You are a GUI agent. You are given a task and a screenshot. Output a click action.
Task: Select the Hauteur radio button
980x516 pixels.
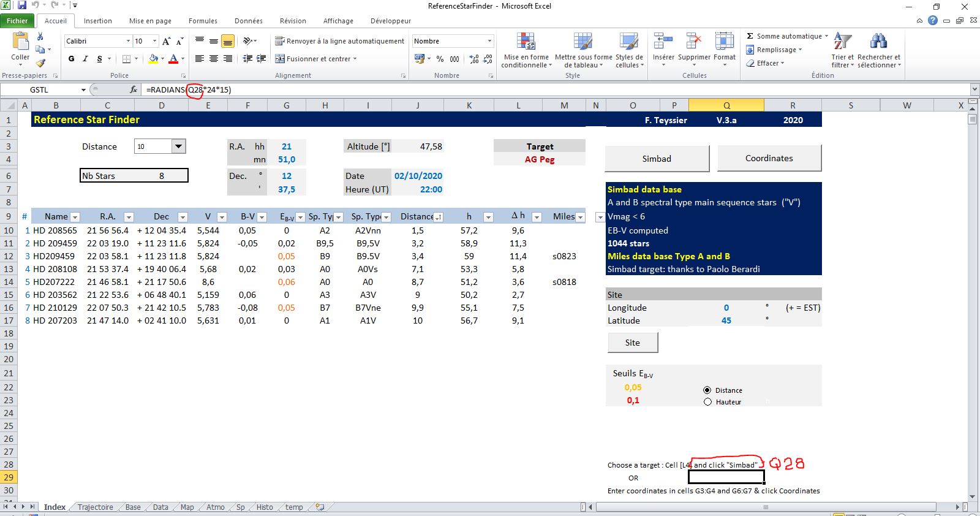pyautogui.click(x=707, y=402)
